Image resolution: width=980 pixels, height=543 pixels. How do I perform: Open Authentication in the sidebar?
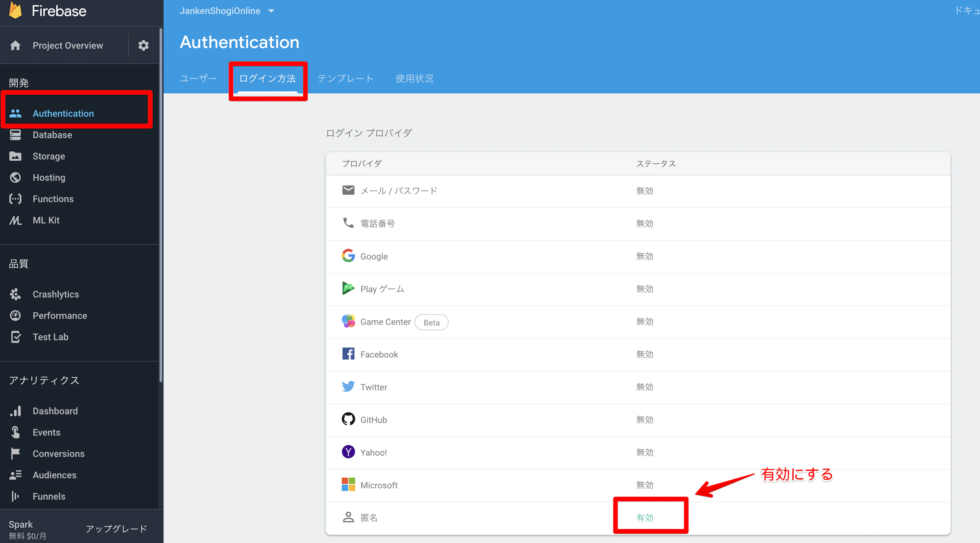(79, 113)
